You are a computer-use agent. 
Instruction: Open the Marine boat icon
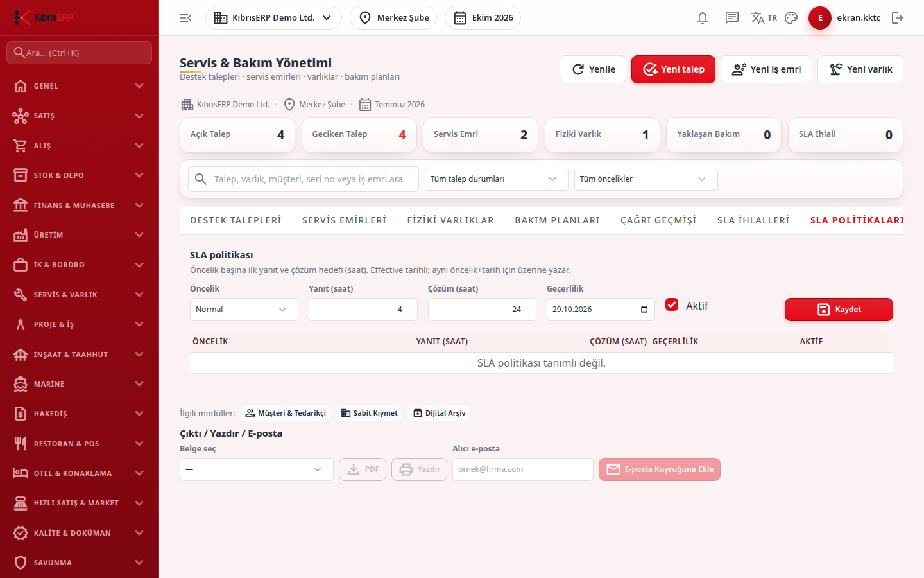point(21,384)
